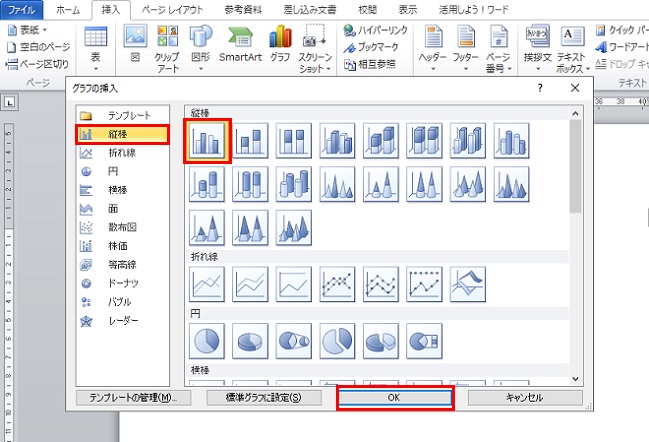Pick the 3-D stacked column chart
This screenshot has height=442, width=649.
coord(380,141)
